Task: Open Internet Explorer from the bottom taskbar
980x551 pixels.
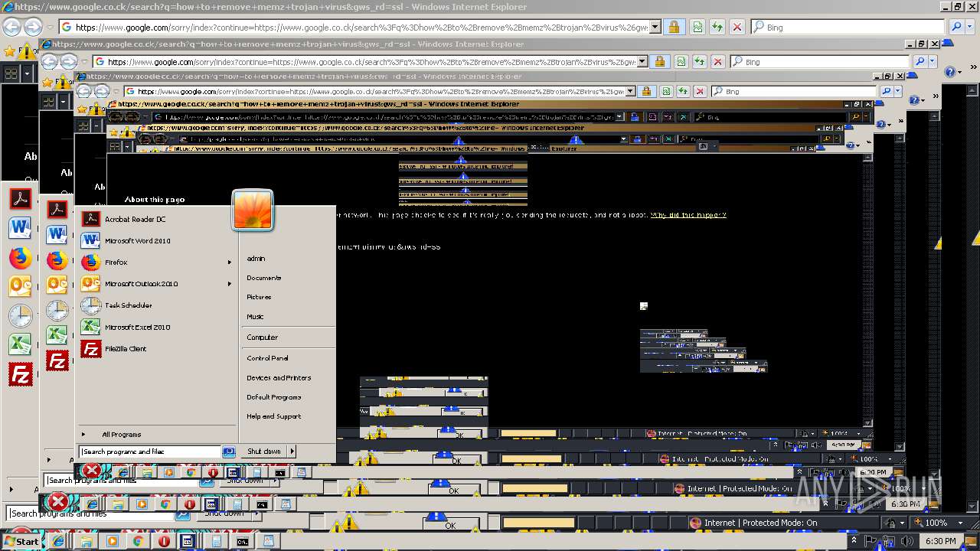Action: coord(59,541)
